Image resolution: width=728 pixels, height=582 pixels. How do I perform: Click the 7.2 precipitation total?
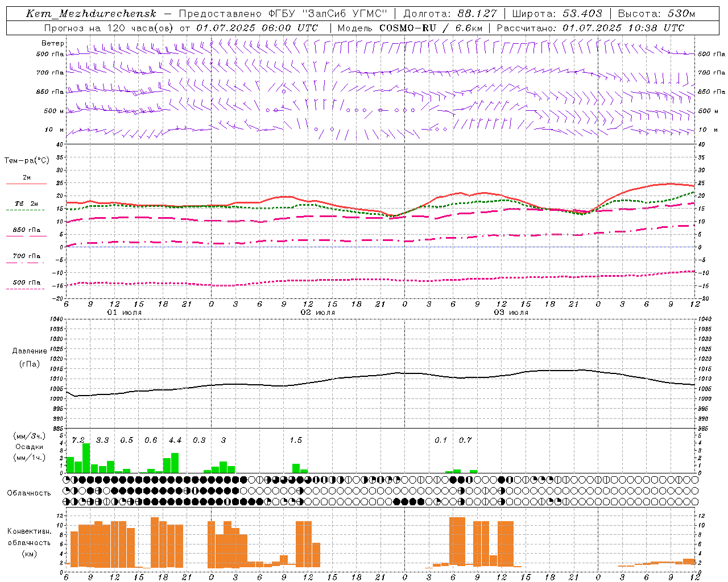pyautogui.click(x=78, y=440)
